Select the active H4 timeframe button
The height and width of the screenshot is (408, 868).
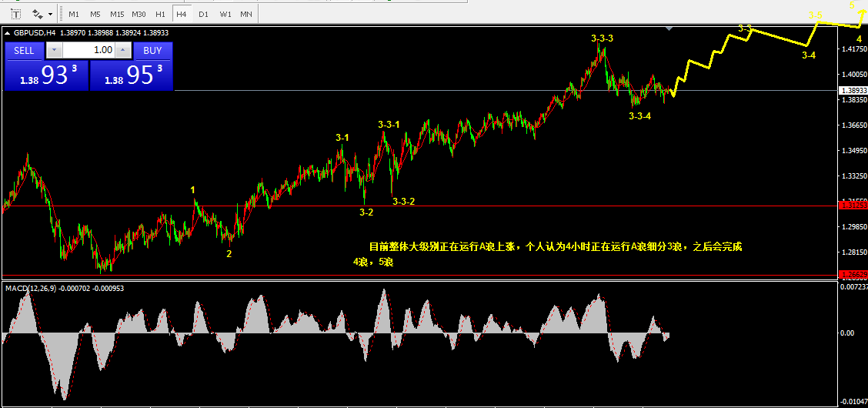(x=182, y=14)
